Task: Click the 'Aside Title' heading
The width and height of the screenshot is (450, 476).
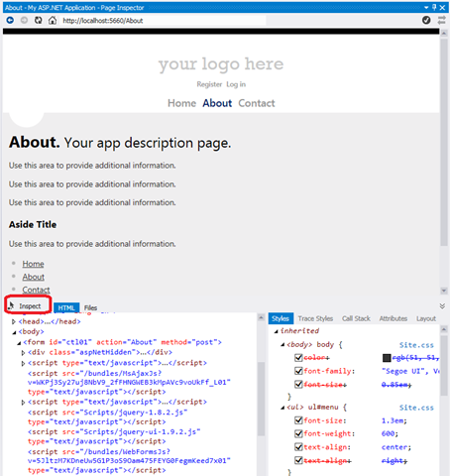Action: (33, 224)
